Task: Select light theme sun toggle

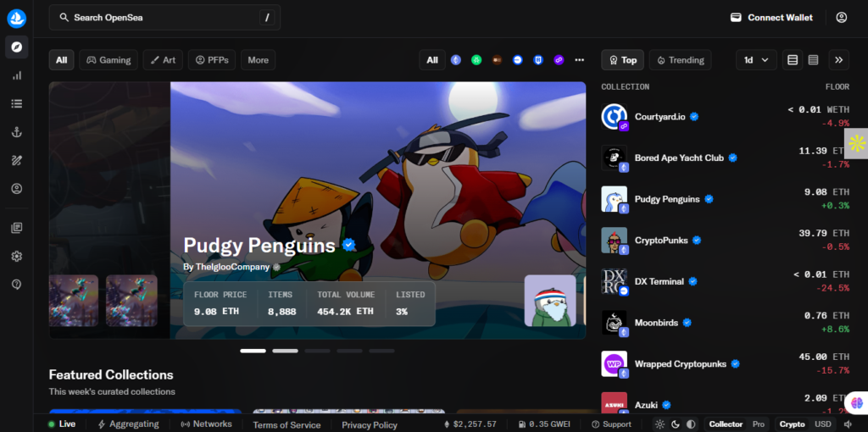Action: pos(659,424)
